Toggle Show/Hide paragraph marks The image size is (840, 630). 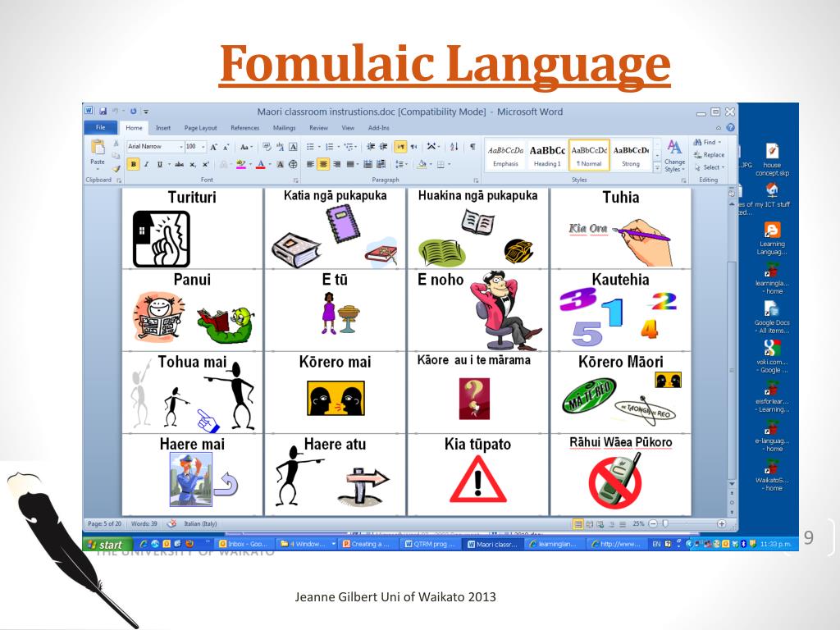[x=472, y=146]
